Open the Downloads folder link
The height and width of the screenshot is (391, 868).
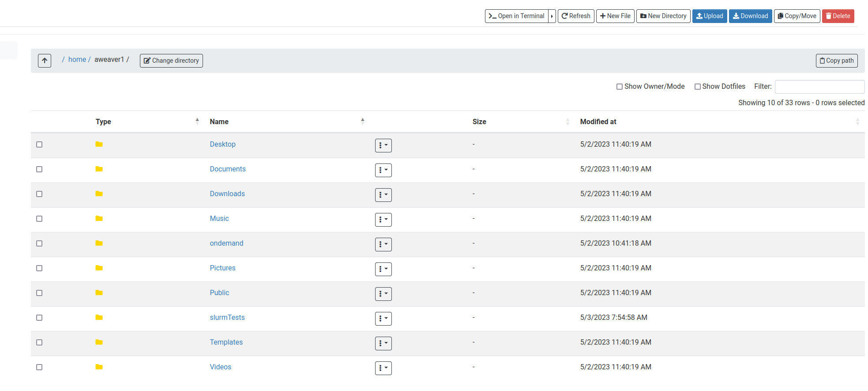tap(227, 194)
